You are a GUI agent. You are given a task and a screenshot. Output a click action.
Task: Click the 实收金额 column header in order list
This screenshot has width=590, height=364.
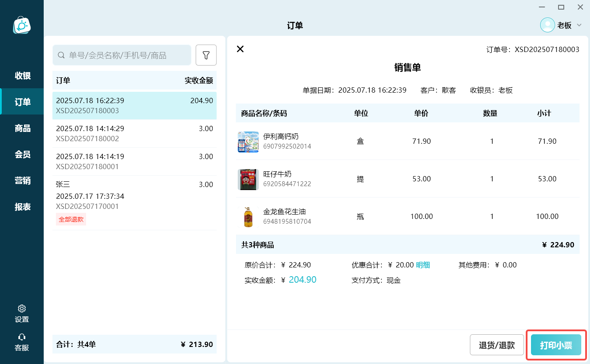click(x=199, y=80)
